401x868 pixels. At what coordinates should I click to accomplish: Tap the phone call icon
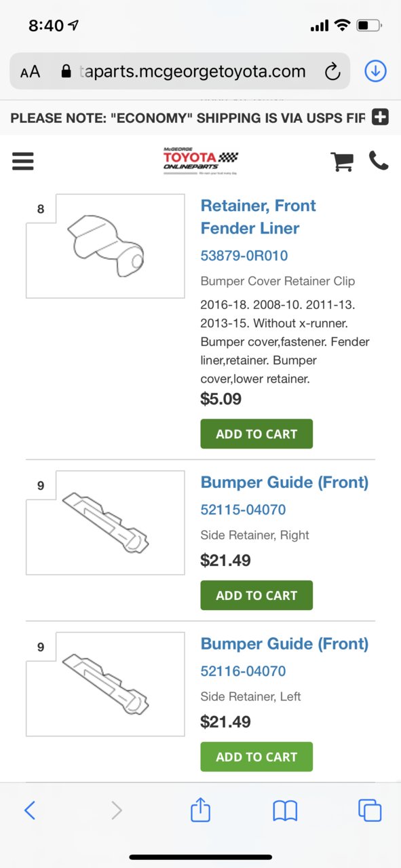pos(379,161)
